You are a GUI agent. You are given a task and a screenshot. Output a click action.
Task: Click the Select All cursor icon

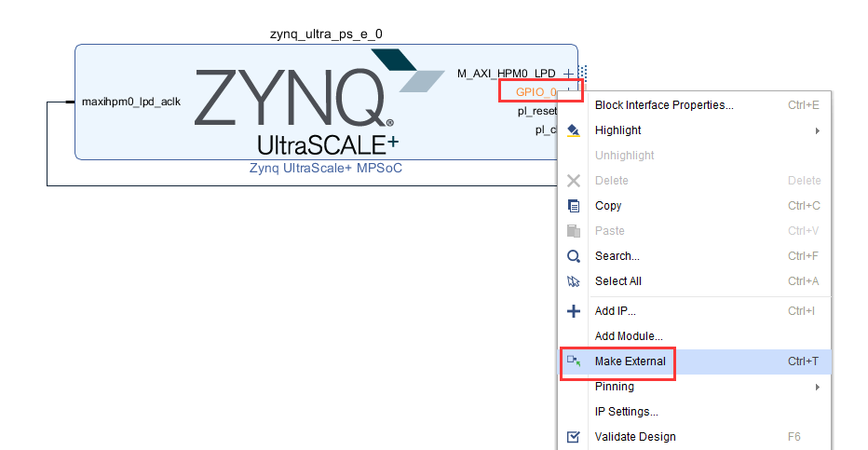[574, 281]
